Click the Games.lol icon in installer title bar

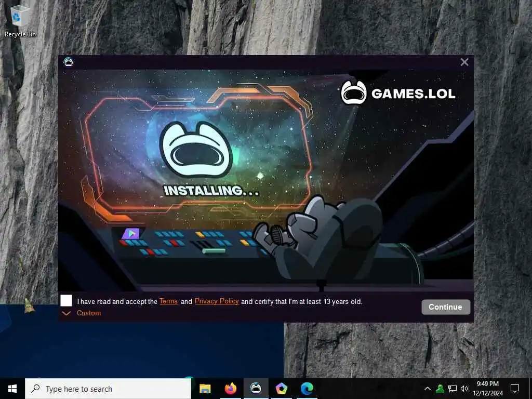point(68,62)
